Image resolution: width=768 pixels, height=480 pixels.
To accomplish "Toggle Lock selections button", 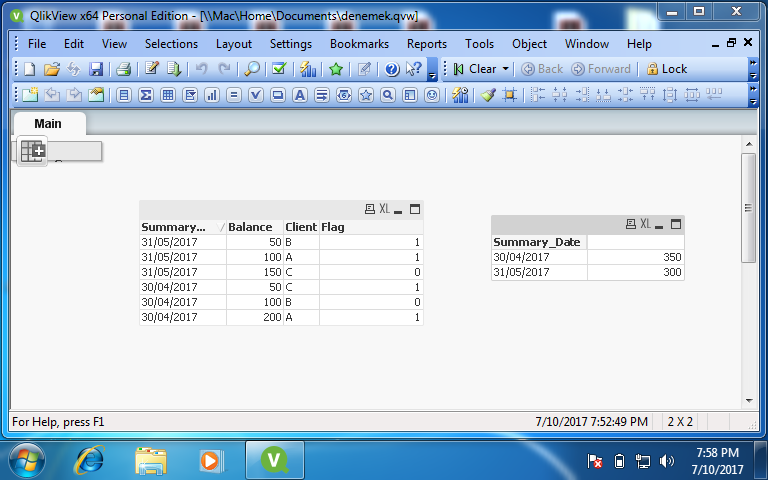I will (x=667, y=69).
